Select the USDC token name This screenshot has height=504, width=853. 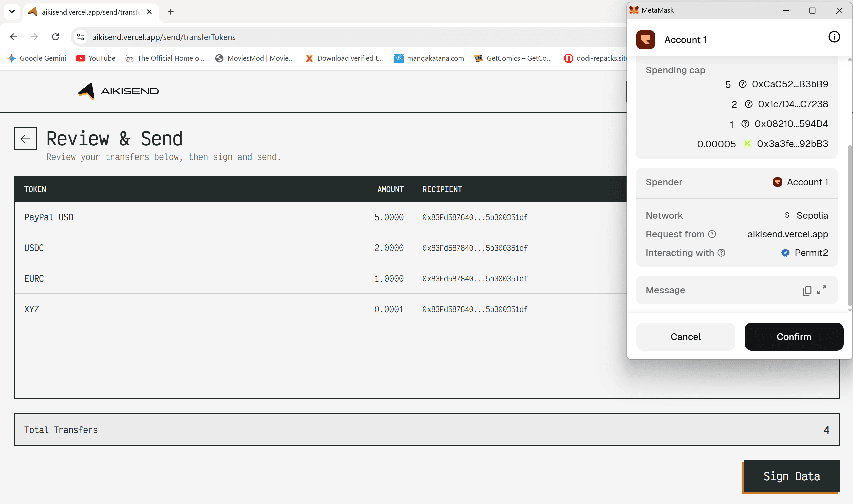34,248
